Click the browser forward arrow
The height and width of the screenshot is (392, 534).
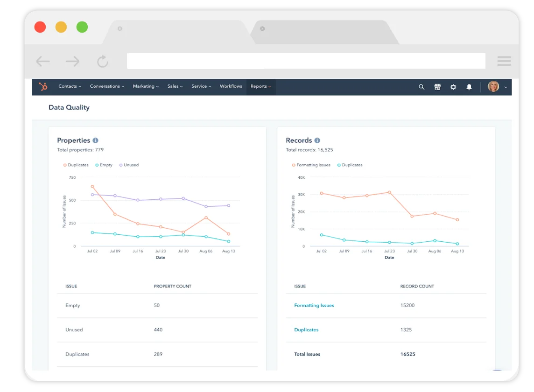tap(72, 61)
